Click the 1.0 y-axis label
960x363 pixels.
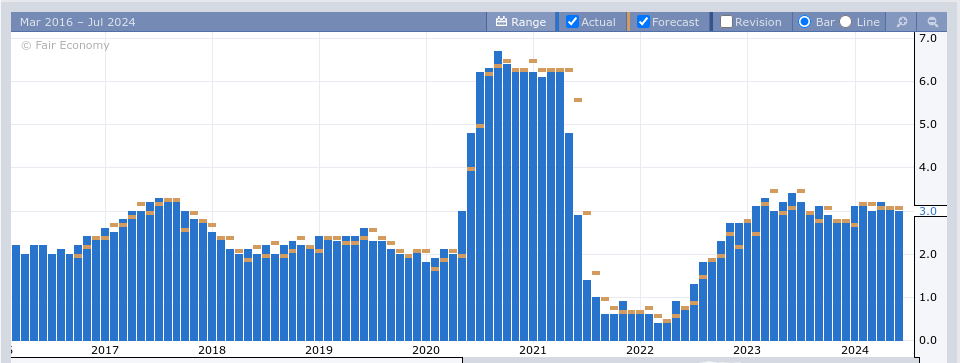point(929,298)
